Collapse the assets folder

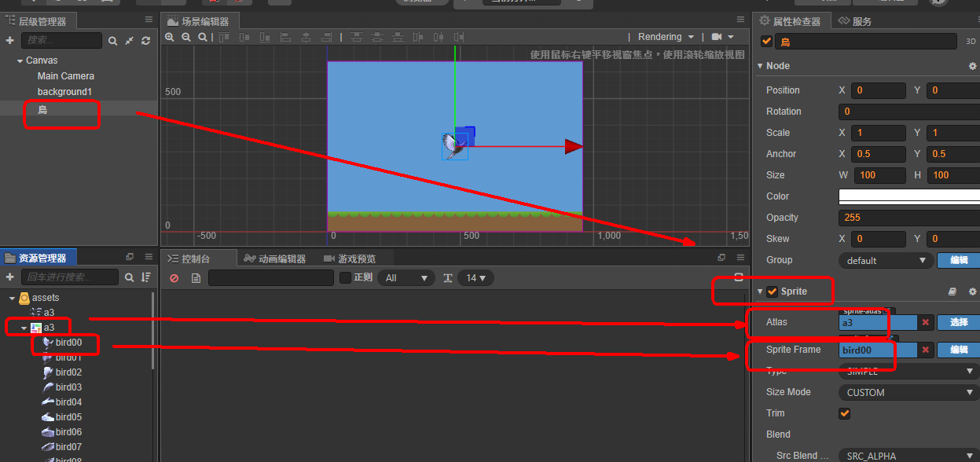pyautogui.click(x=12, y=298)
